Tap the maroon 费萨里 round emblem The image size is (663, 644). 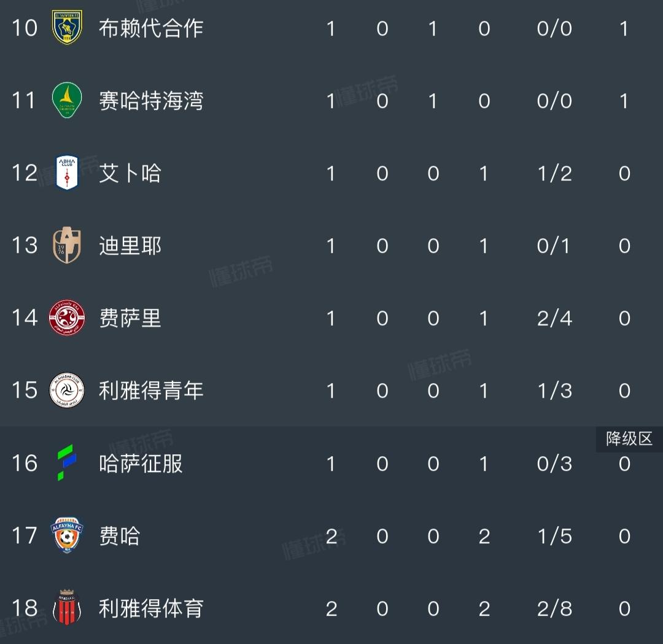pos(67,317)
